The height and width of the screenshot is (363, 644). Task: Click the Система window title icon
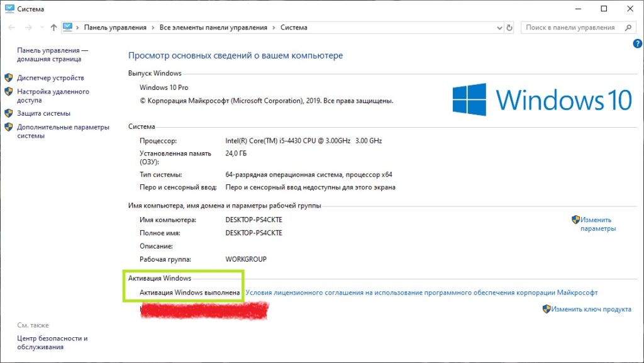click(x=9, y=9)
